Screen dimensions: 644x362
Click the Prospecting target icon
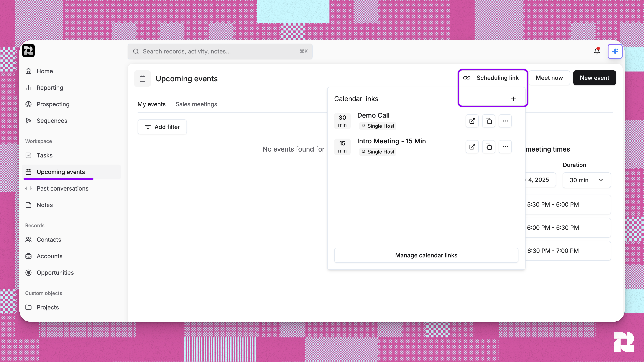[28, 104]
